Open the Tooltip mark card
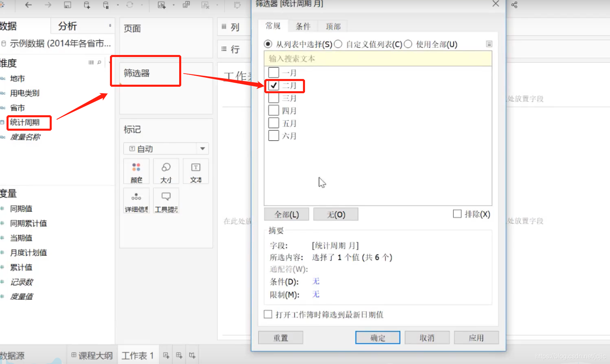Viewport: 610px width, 364px height. pos(166,202)
